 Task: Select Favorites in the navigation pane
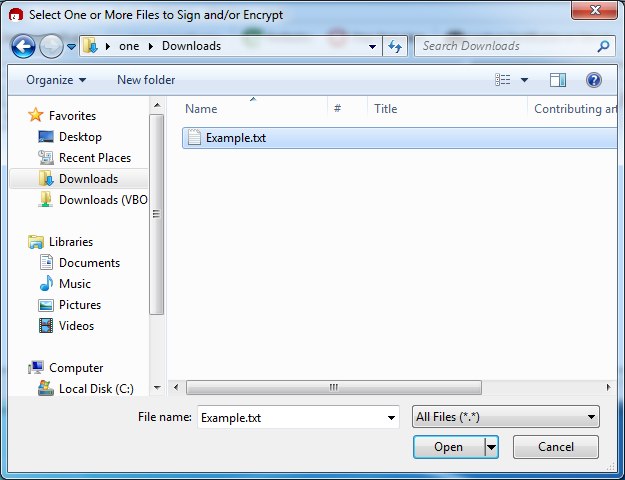(73, 116)
